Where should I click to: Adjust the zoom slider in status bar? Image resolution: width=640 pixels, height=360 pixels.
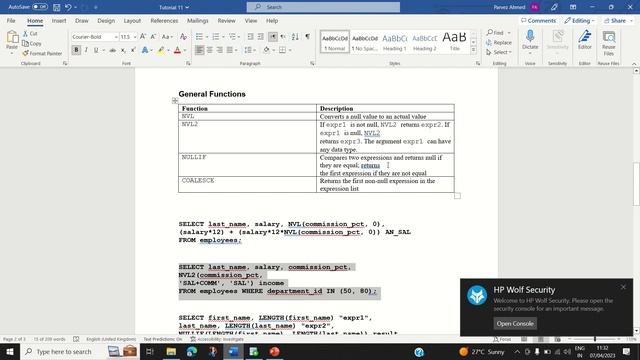pos(595,339)
